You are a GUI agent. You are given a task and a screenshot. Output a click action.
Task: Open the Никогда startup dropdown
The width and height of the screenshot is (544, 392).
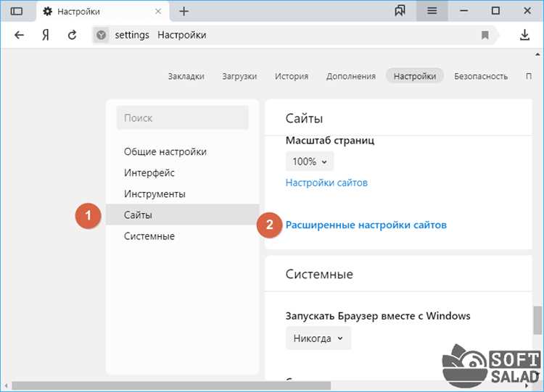point(318,338)
